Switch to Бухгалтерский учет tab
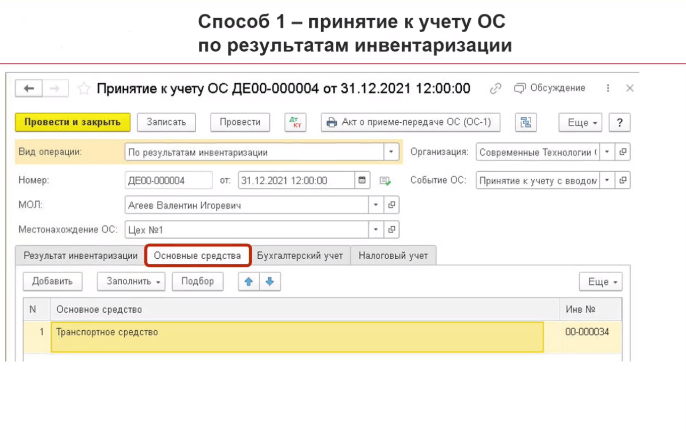Screen dimensions: 686x432 click(x=300, y=256)
